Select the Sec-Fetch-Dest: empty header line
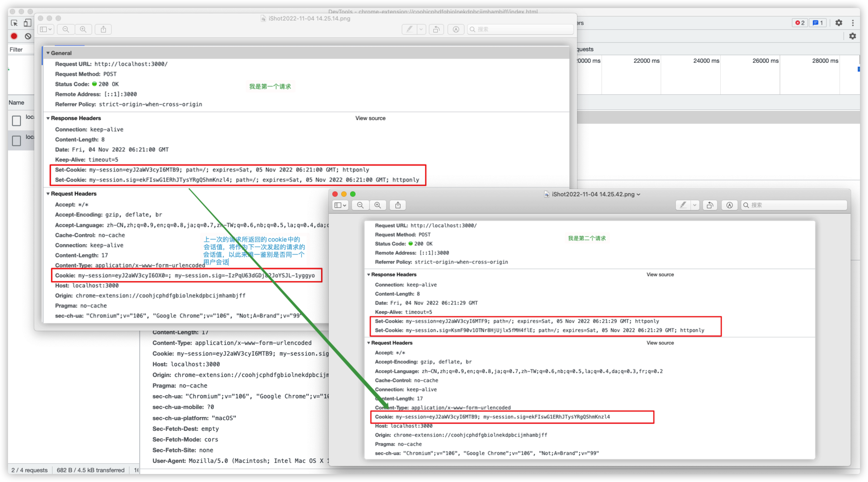Image resolution: width=868 pixels, height=482 pixels. (x=186, y=429)
